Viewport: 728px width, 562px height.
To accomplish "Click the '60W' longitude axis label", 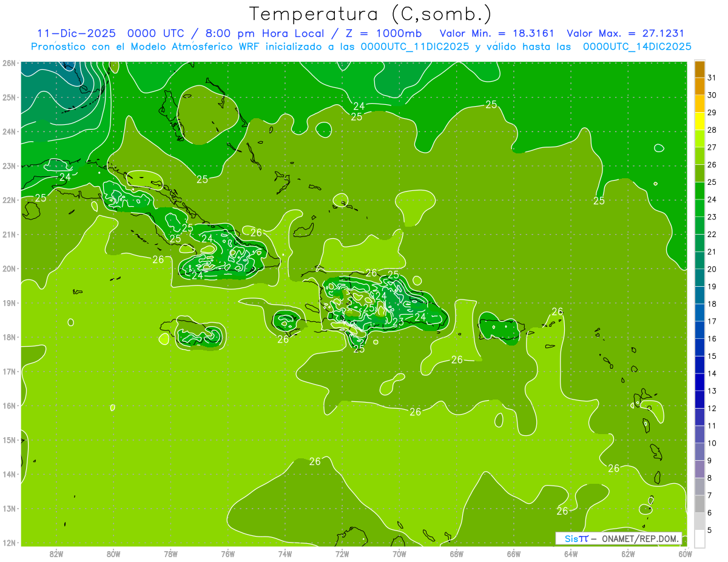I will pyautogui.click(x=685, y=553).
